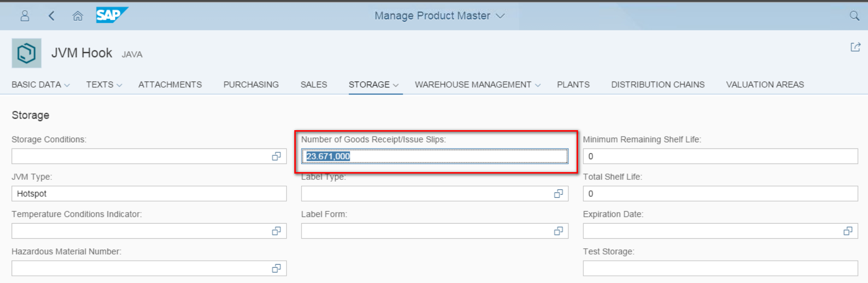Open value help for Hazardous Material Number
Viewport: 868px width, 283px height.
276,268
